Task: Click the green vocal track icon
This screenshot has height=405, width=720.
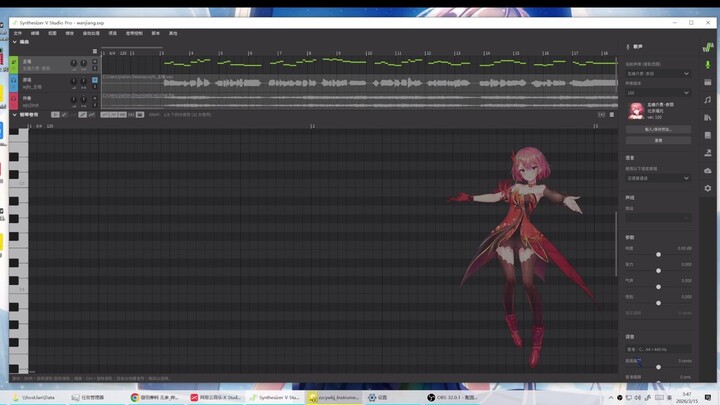Action: click(14, 64)
